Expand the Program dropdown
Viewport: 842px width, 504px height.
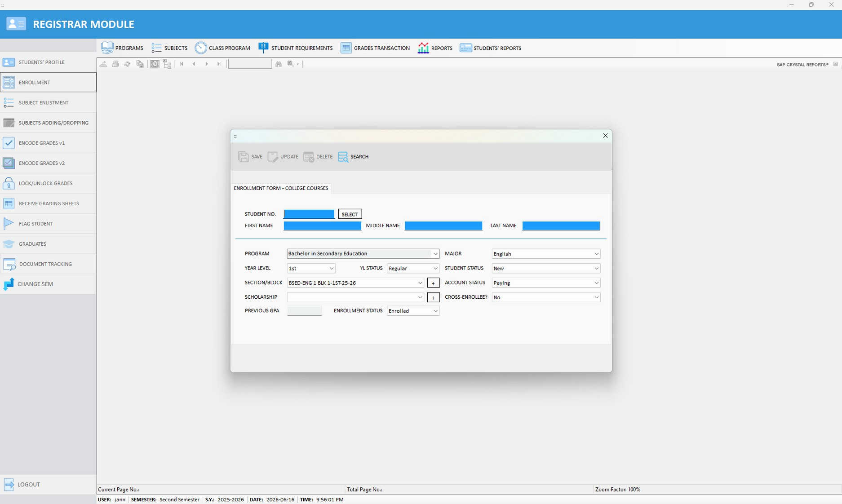435,254
